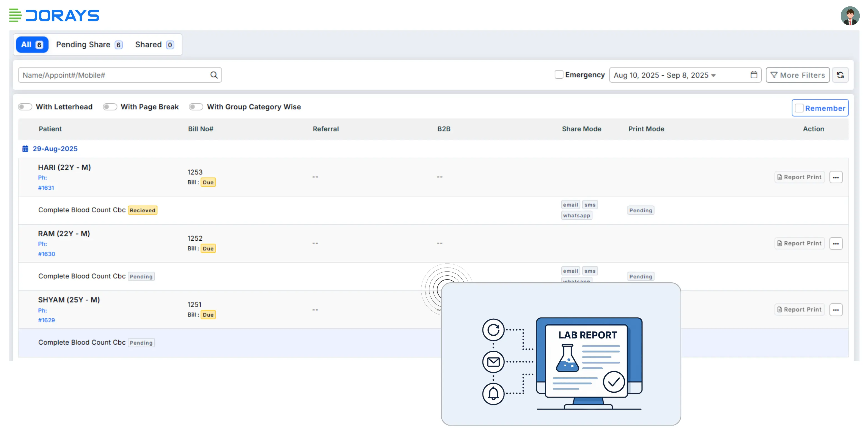Screen dimensions: 868x434
Task: Focus the Name/Appoint#/Mobile# search field
Action: [x=114, y=75]
